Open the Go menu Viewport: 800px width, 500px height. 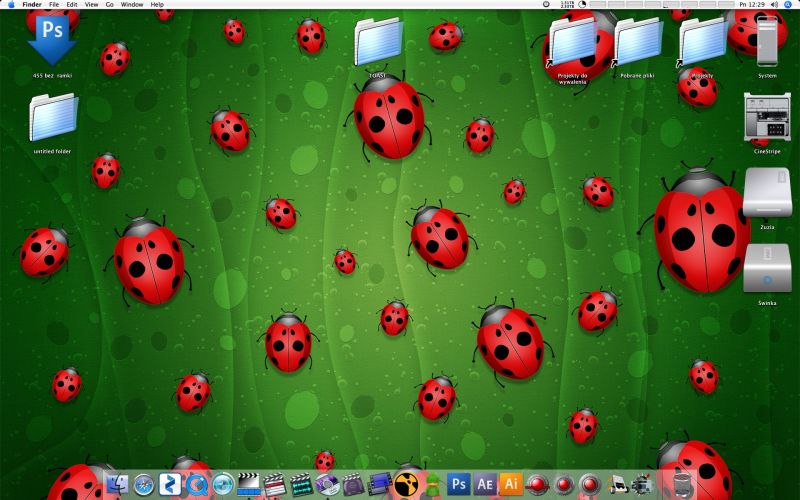point(110,4)
